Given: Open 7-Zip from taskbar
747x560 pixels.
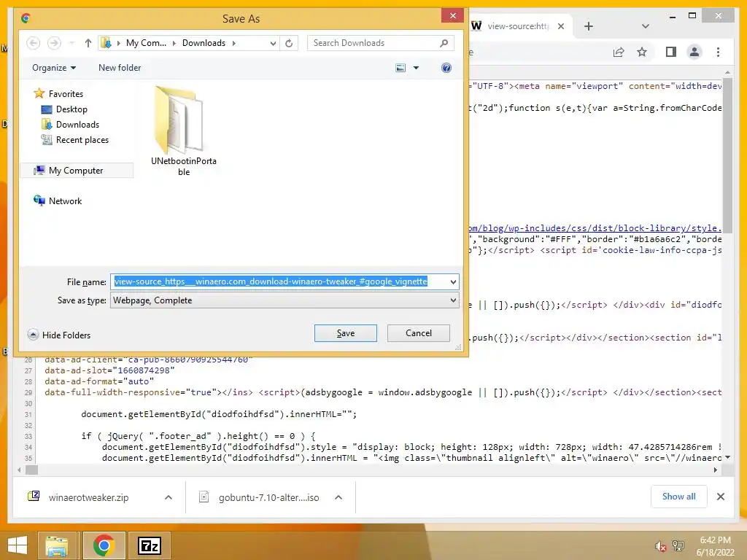Looking at the screenshot, I should [149, 545].
